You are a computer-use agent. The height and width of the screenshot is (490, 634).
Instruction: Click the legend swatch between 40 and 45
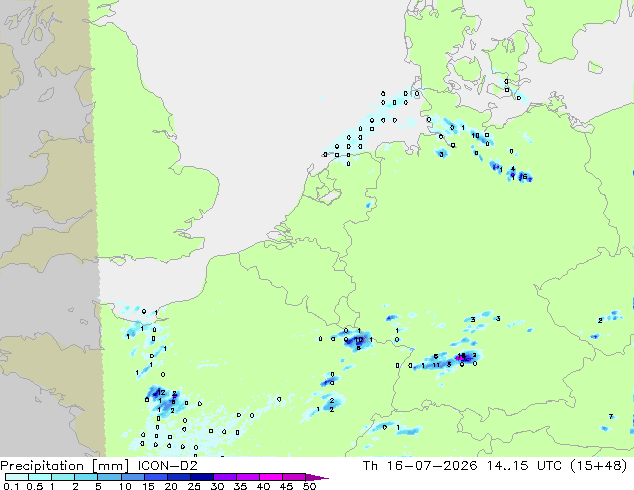(271, 477)
